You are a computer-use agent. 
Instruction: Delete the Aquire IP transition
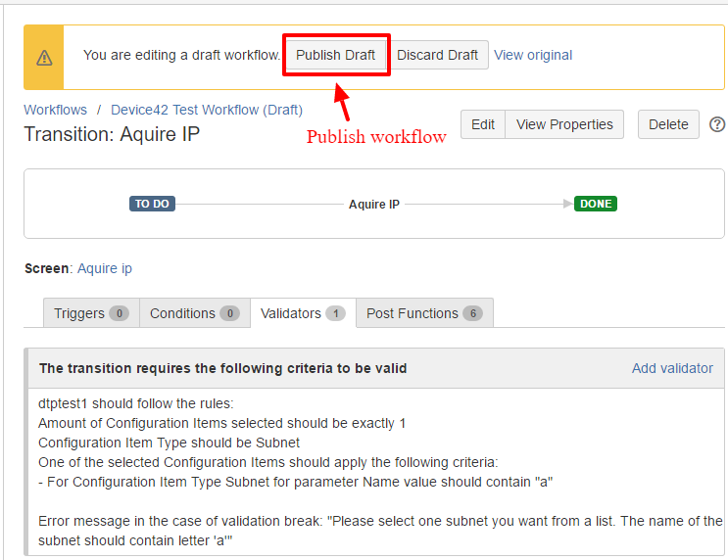click(x=668, y=124)
